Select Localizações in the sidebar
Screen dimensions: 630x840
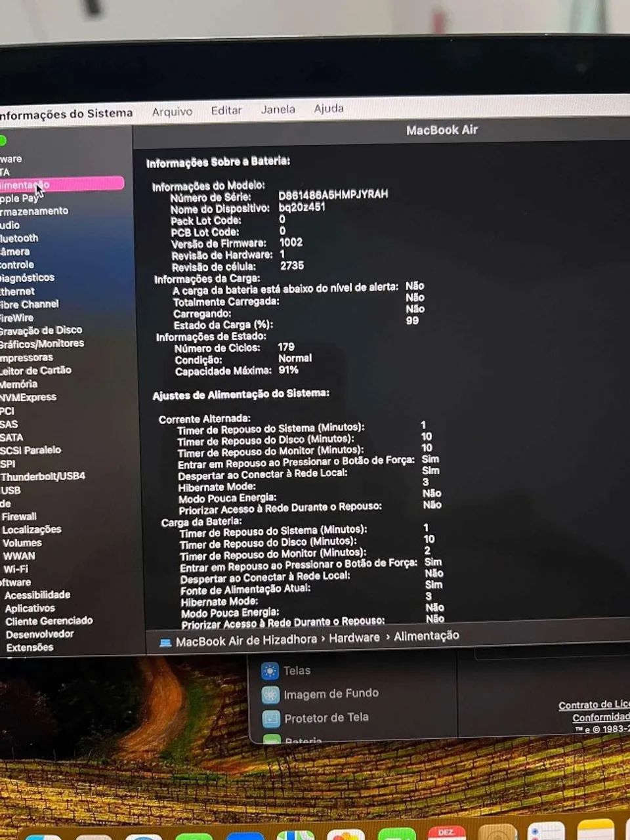(x=31, y=530)
